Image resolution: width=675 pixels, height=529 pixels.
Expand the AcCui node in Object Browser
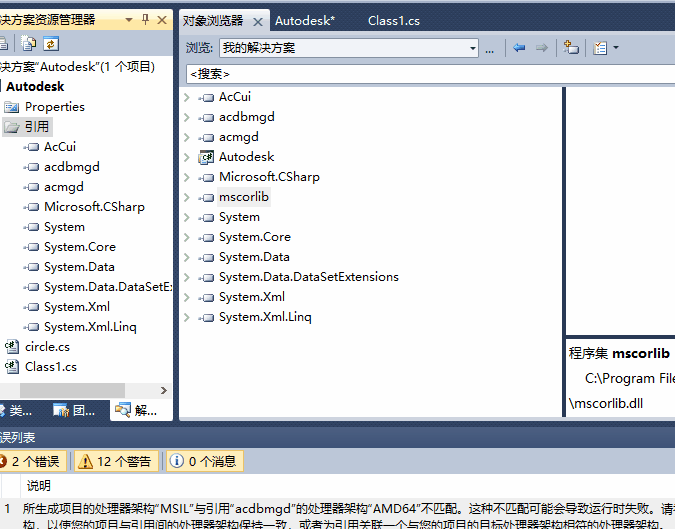tap(187, 97)
